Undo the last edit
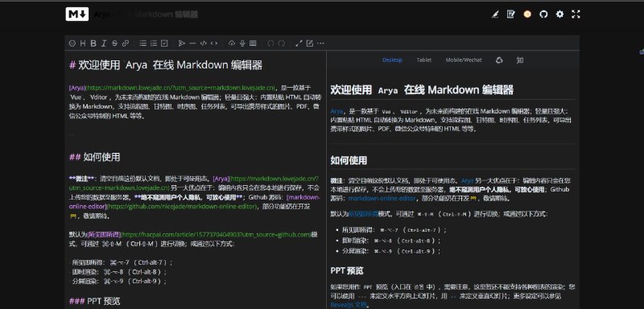This screenshot has height=309, width=644. tap(270, 43)
